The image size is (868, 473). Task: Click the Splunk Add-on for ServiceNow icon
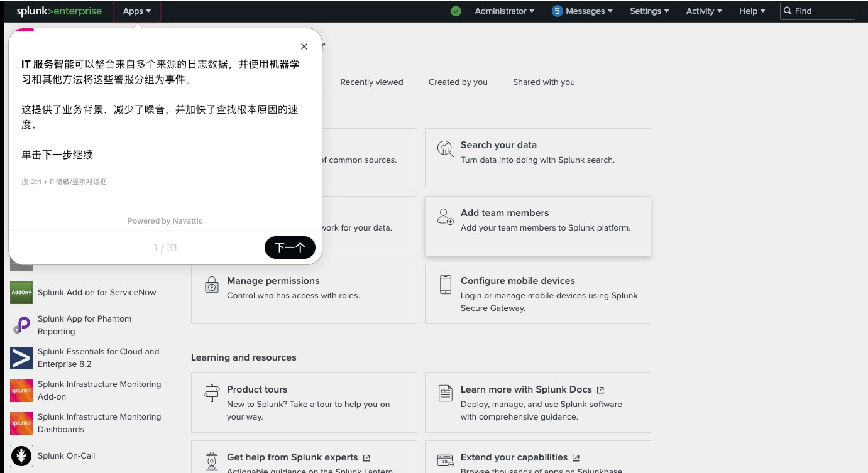pyautogui.click(x=21, y=293)
